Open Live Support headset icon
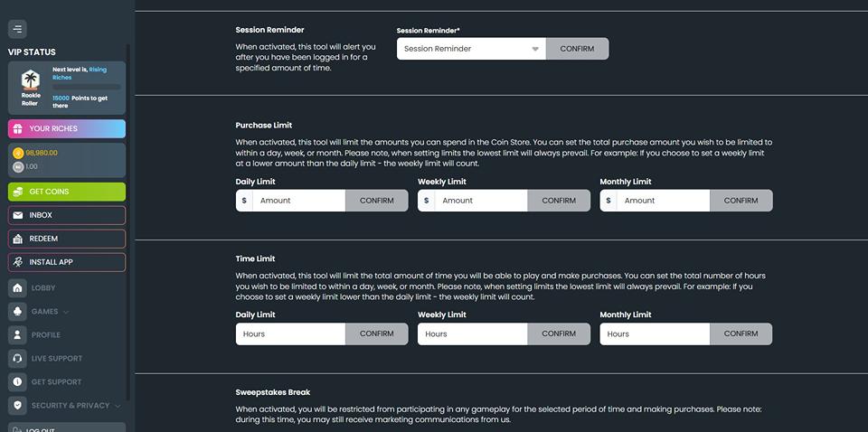 [x=17, y=359]
